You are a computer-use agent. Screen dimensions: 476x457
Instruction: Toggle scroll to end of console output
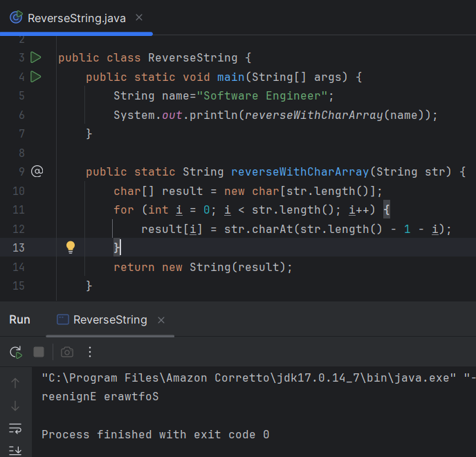(x=15, y=450)
